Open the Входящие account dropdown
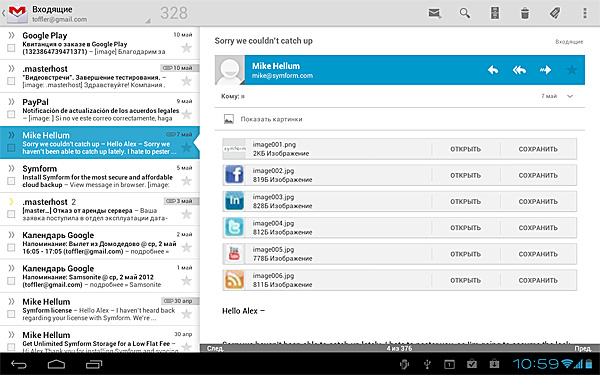 pos(77,14)
